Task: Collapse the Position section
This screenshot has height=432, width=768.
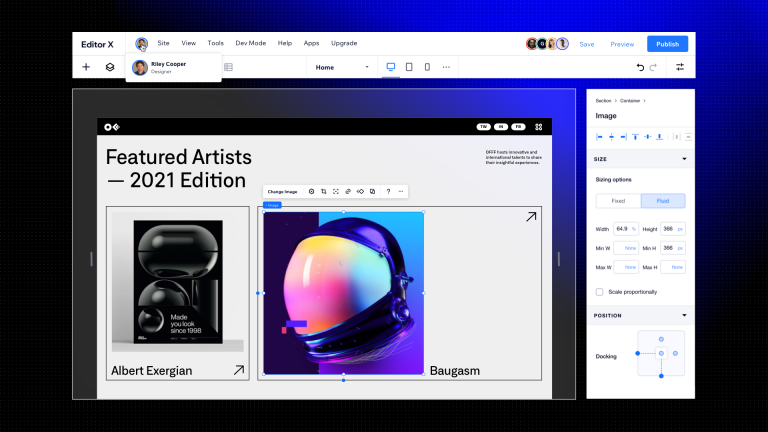Action: [684, 315]
